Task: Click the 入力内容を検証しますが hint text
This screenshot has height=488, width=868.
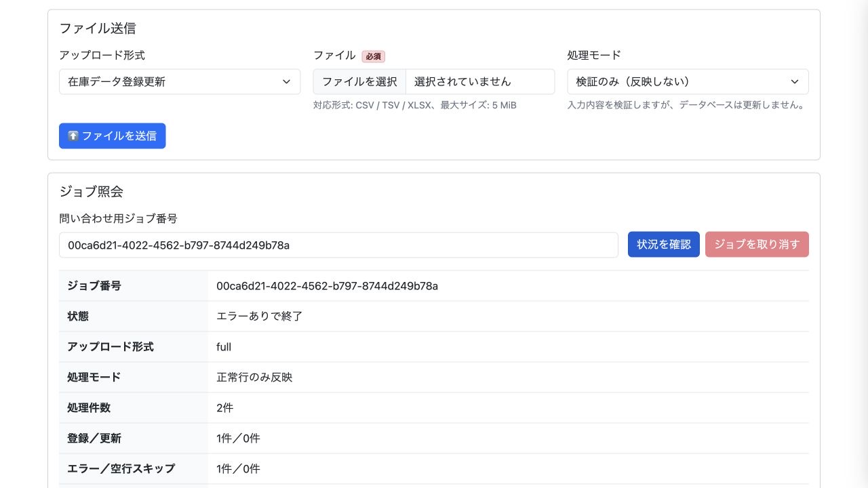Action: 686,105
